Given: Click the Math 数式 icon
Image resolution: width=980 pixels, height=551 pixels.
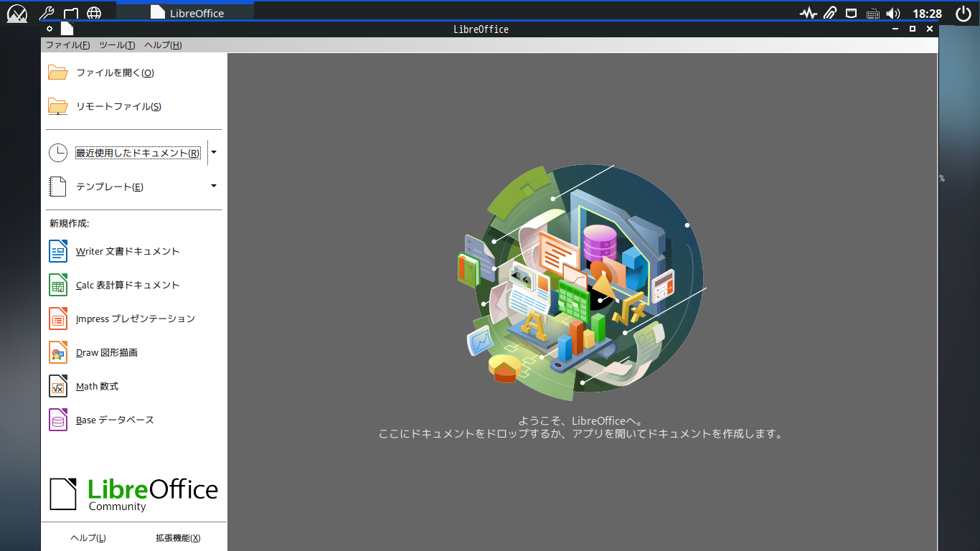Looking at the screenshot, I should pyautogui.click(x=58, y=386).
